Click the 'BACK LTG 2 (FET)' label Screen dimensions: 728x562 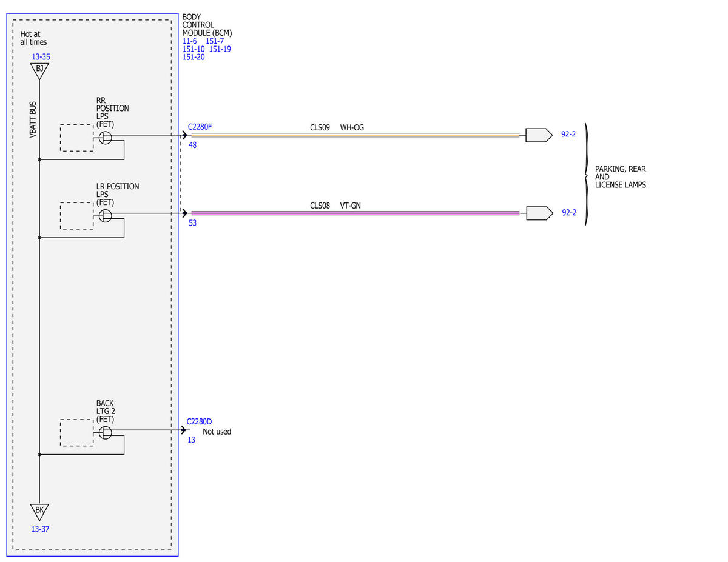(105, 411)
